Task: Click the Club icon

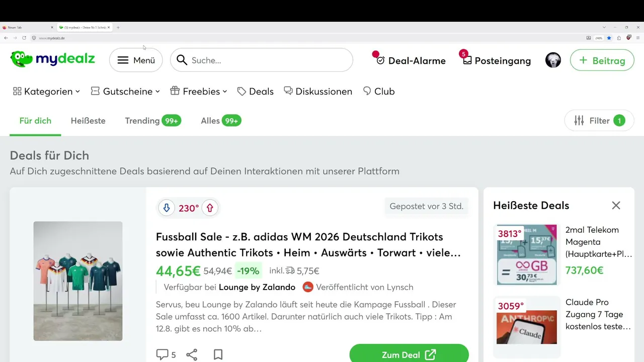Action: [x=367, y=91]
